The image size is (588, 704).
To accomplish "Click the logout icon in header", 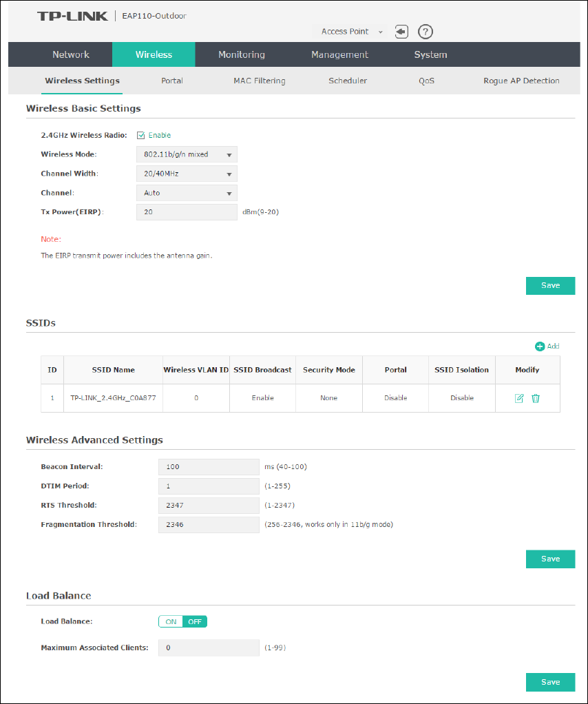I will (402, 32).
